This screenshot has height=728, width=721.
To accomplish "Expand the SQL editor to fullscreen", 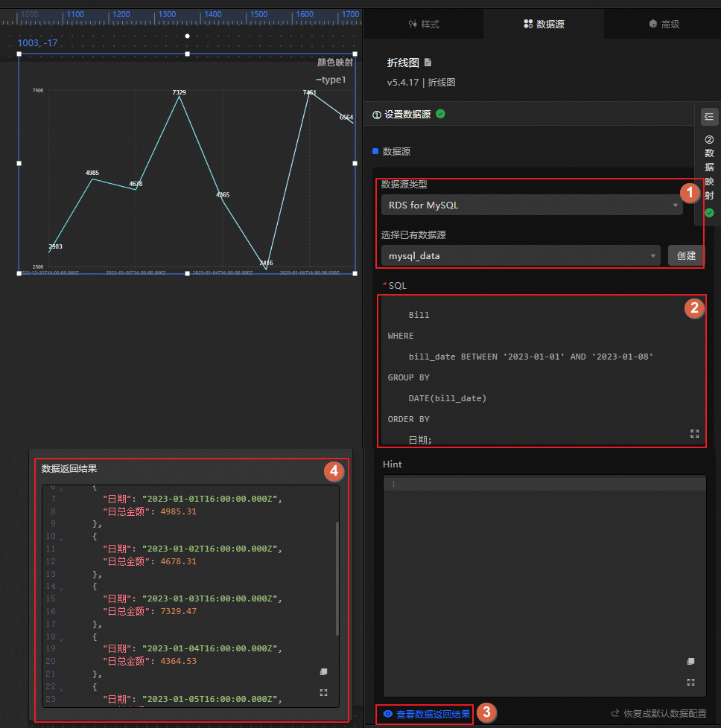I will click(694, 434).
